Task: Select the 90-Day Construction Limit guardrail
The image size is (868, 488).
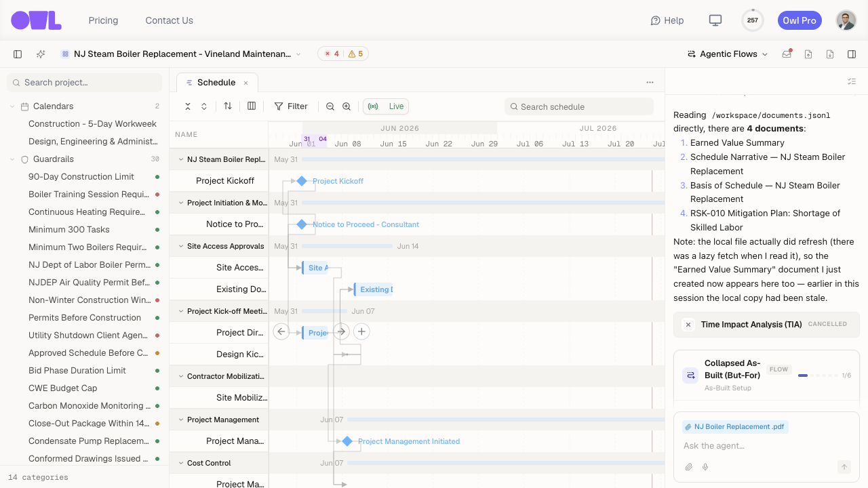Action: click(81, 177)
